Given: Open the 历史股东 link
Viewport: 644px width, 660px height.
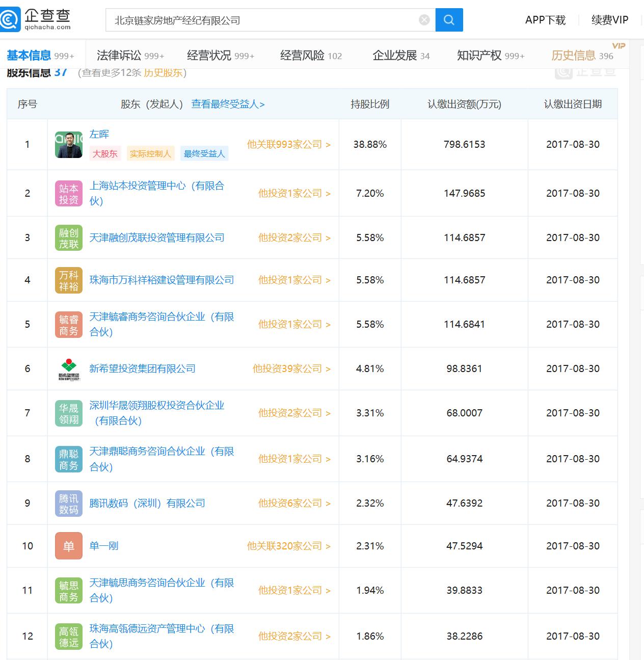Looking at the screenshot, I should click(163, 72).
